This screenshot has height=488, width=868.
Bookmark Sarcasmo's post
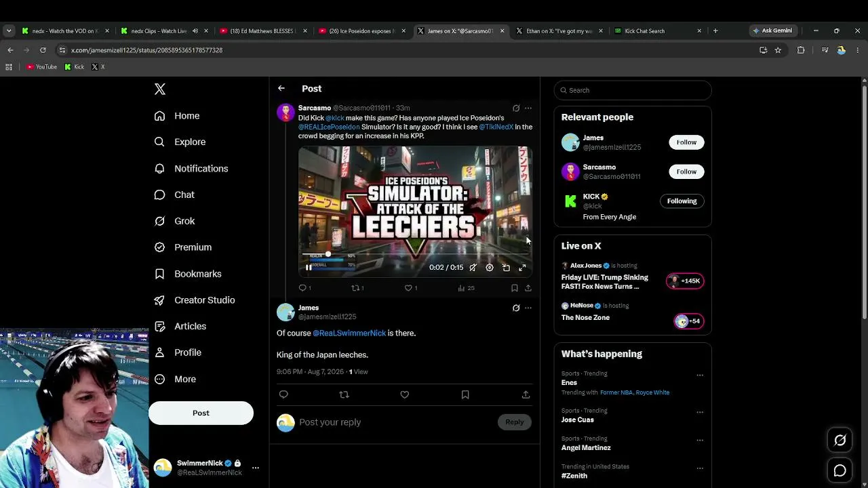(515, 288)
